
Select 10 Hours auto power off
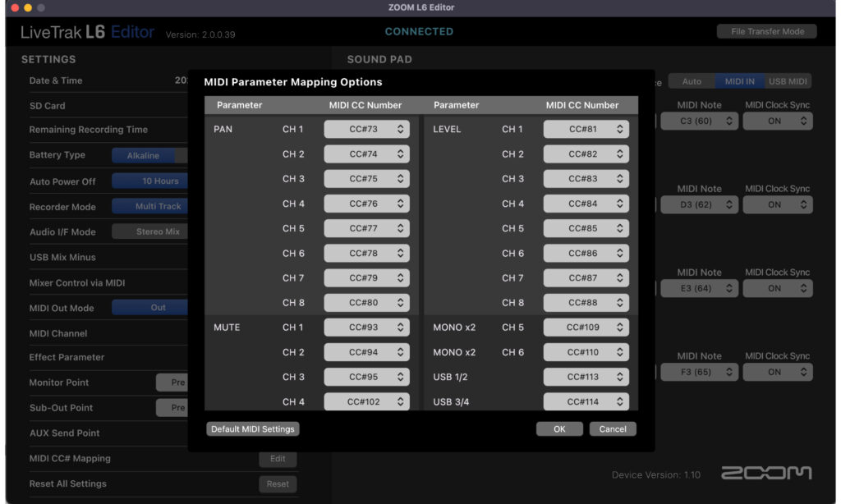click(150, 181)
